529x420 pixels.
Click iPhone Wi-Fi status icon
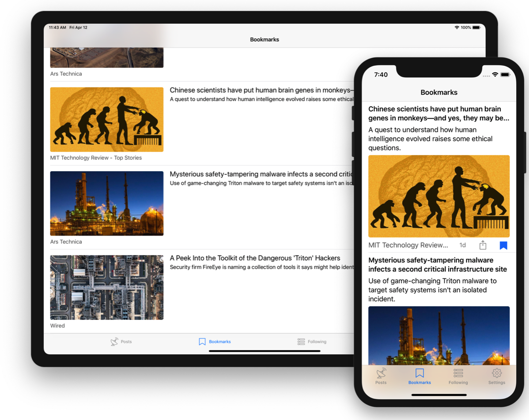tap(495, 75)
